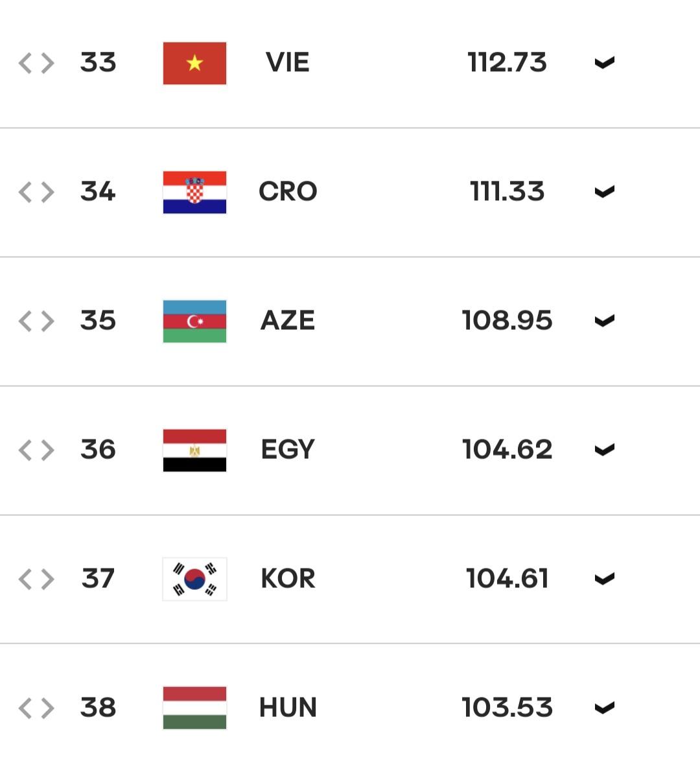Click rank-change arrows icon beside rank 36

(x=36, y=450)
